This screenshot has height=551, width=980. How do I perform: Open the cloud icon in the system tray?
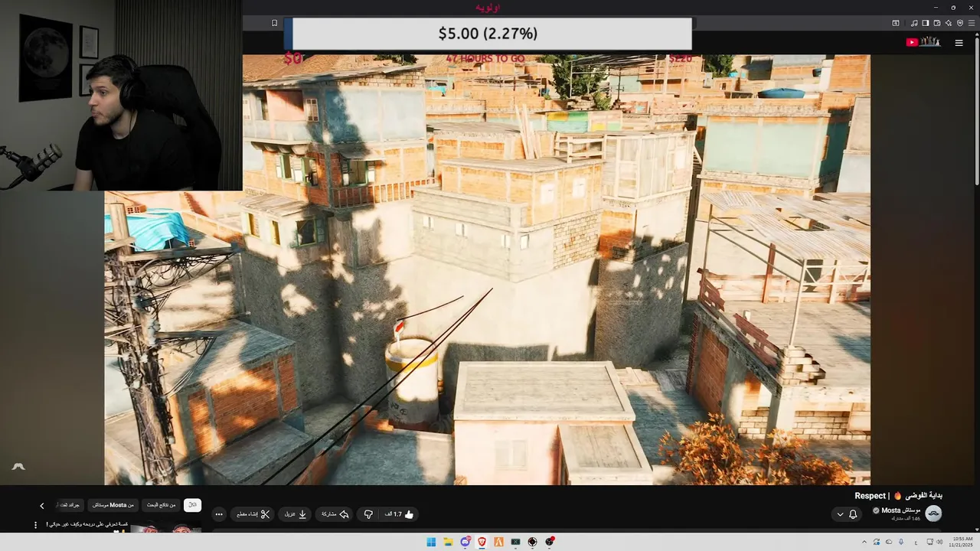point(889,542)
